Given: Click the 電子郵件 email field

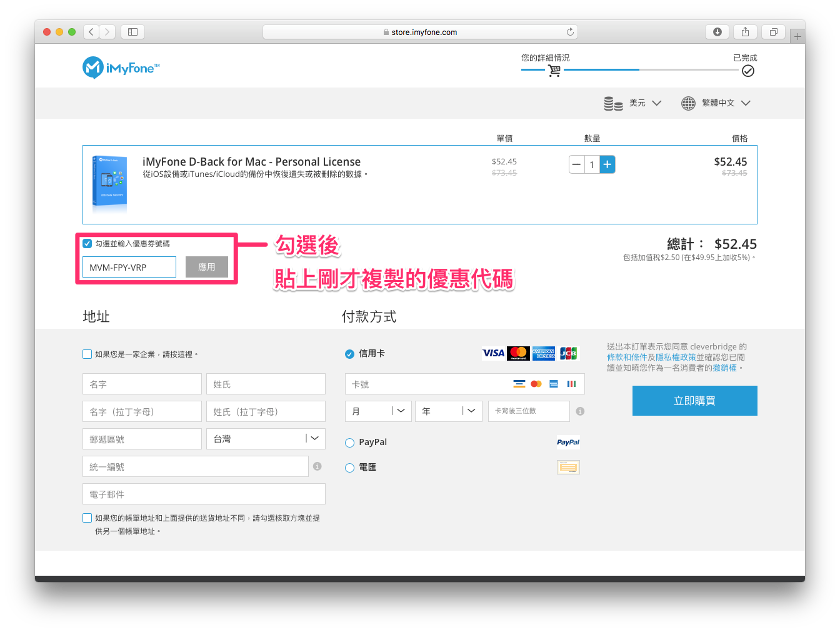Looking at the screenshot, I should (x=204, y=494).
